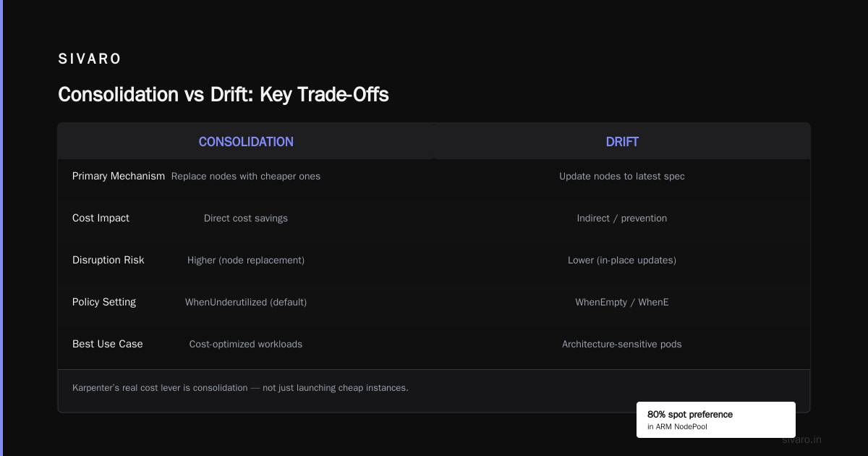Click the Karpenter consolidation footnote text
The width and height of the screenshot is (868, 456).
(x=240, y=388)
